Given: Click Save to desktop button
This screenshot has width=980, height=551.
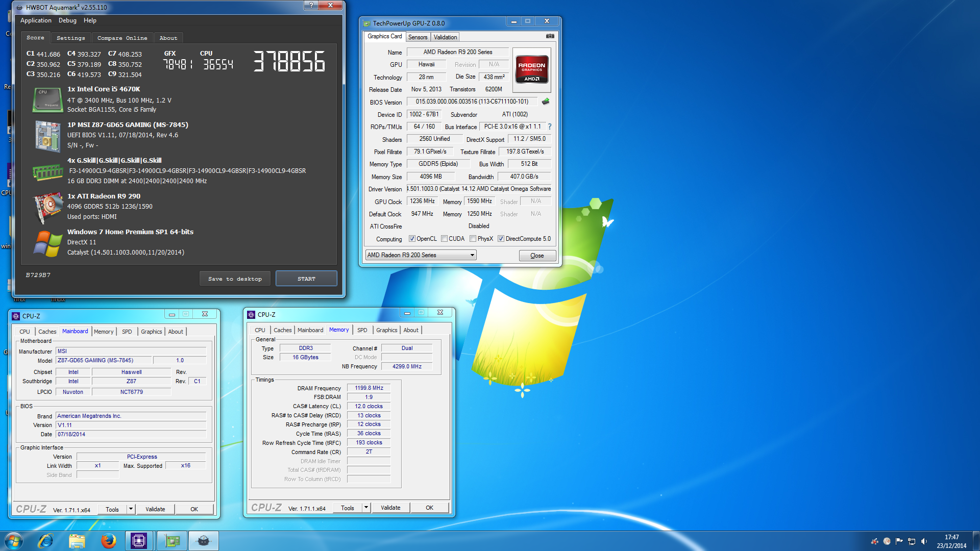Looking at the screenshot, I should tap(235, 279).
